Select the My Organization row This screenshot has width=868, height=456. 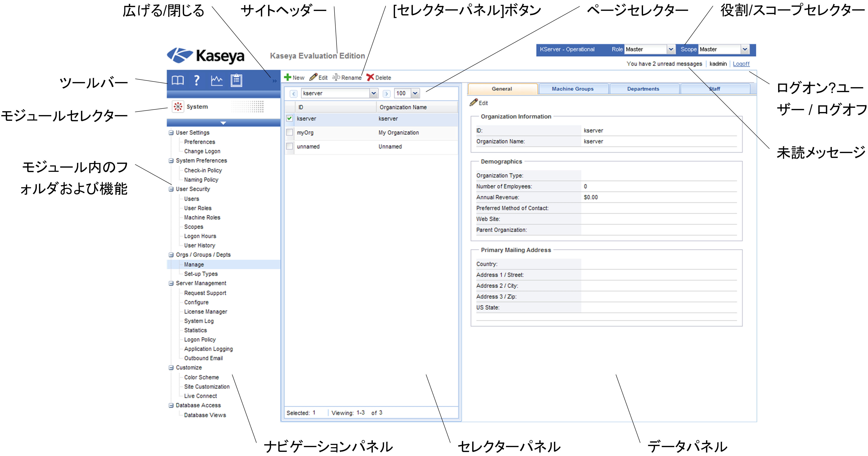tap(371, 133)
